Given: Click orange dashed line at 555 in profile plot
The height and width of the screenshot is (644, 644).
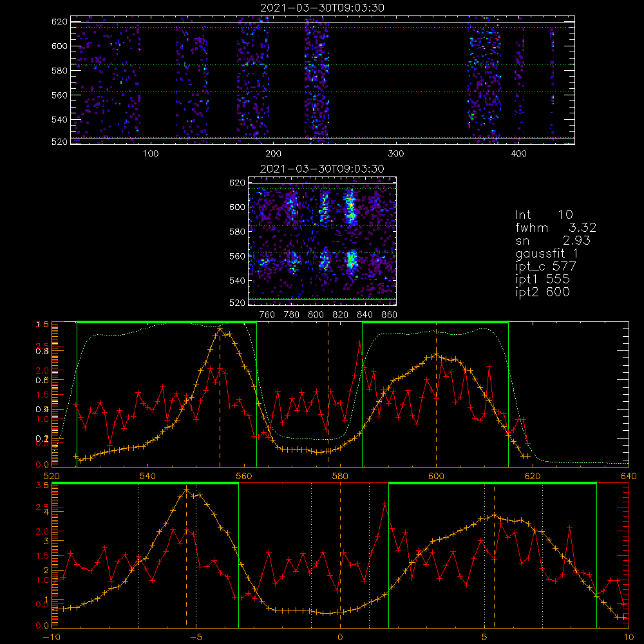Looking at the screenshot, I should coord(220,394).
